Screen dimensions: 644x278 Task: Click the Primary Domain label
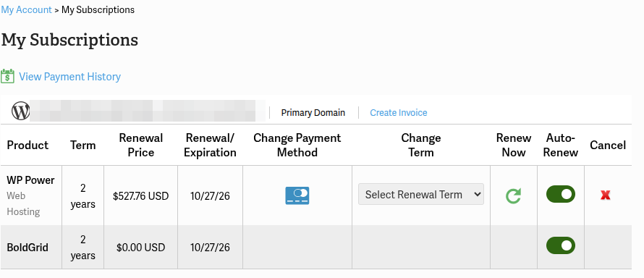(313, 112)
